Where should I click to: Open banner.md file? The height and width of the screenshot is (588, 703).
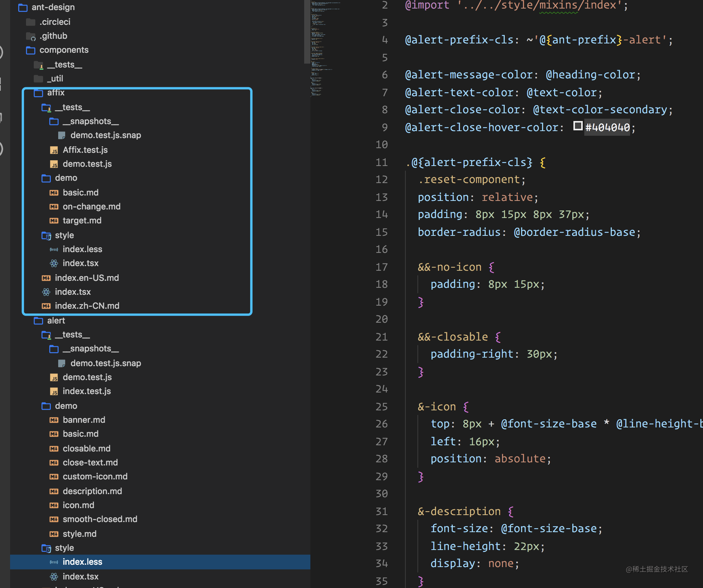coord(84,420)
